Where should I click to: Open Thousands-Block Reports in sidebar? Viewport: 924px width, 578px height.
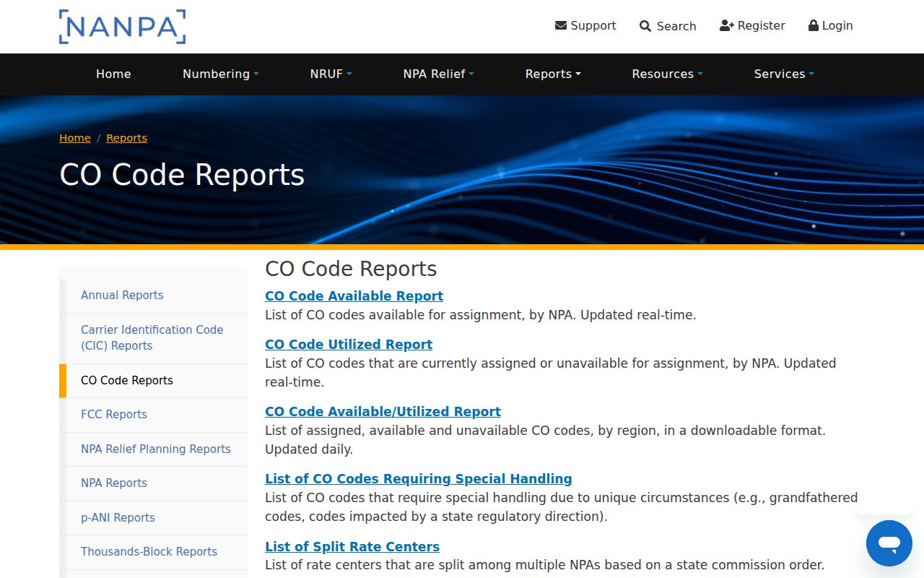pyautogui.click(x=157, y=552)
